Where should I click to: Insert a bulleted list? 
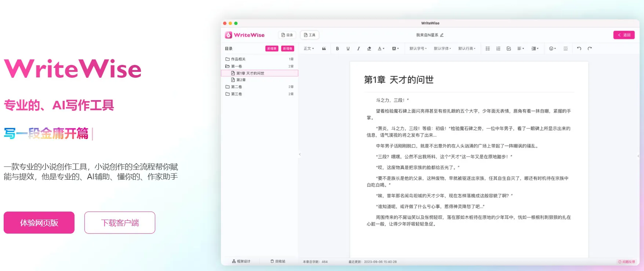click(x=488, y=48)
